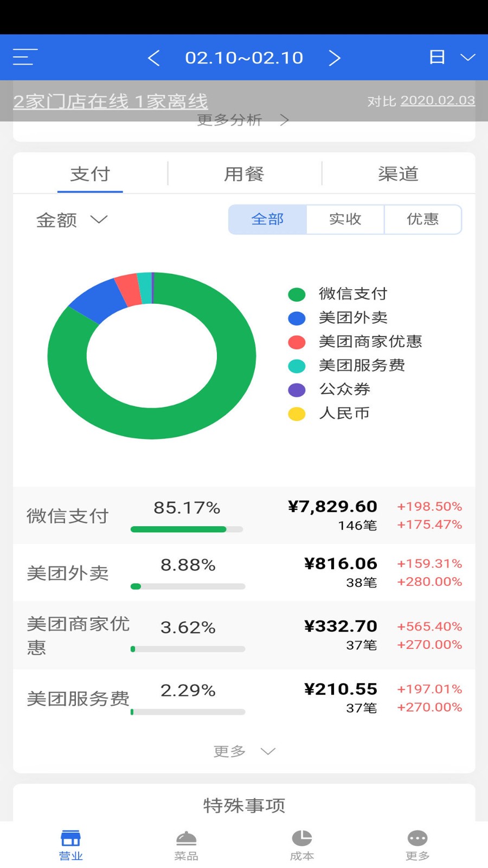Select comparison date 2020.02.03
The width and height of the screenshot is (488, 868).
[x=438, y=100]
